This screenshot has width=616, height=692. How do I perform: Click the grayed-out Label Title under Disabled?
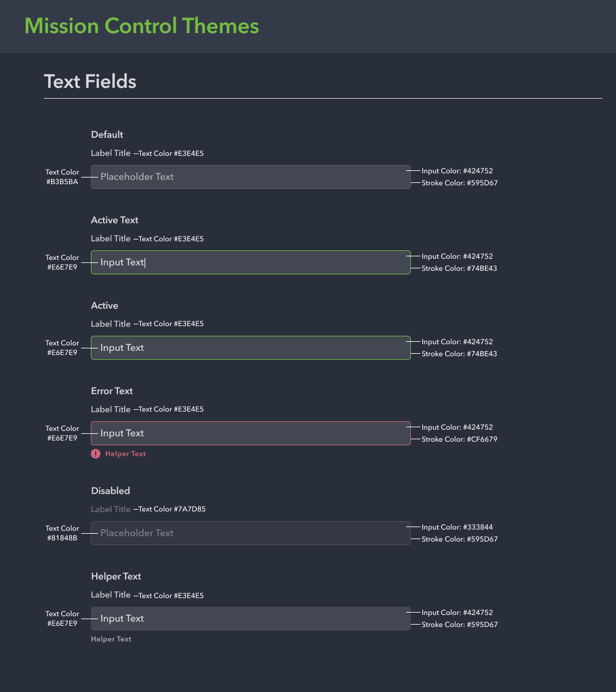click(111, 509)
